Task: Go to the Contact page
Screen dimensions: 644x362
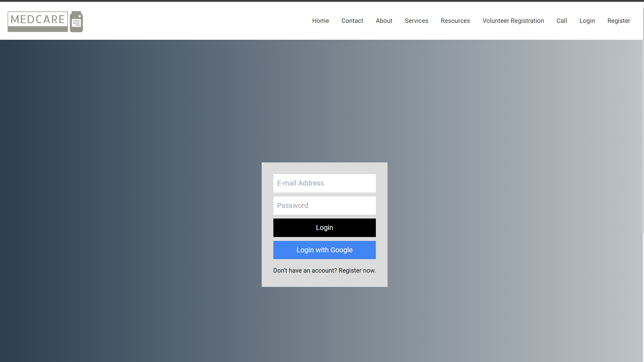Action: [352, 21]
